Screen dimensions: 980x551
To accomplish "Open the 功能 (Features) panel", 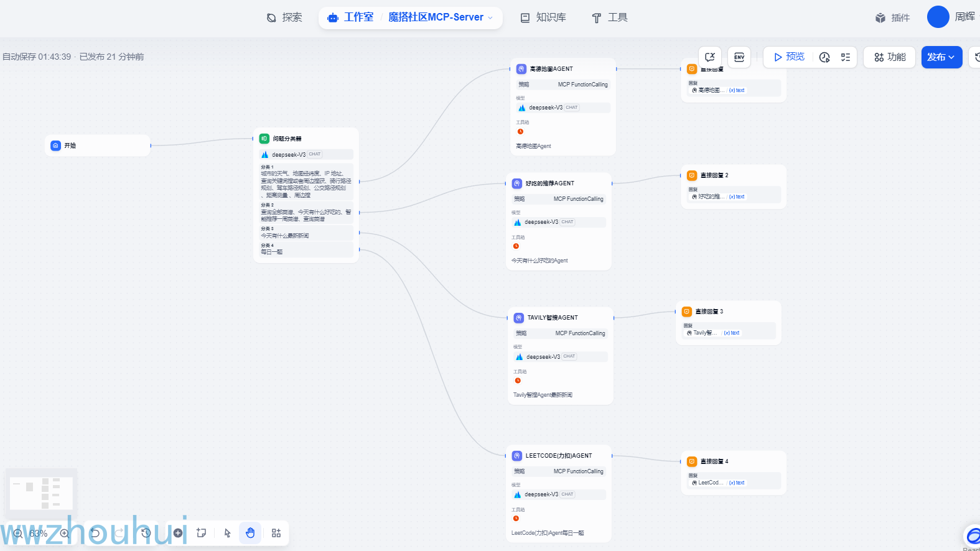I will click(890, 57).
